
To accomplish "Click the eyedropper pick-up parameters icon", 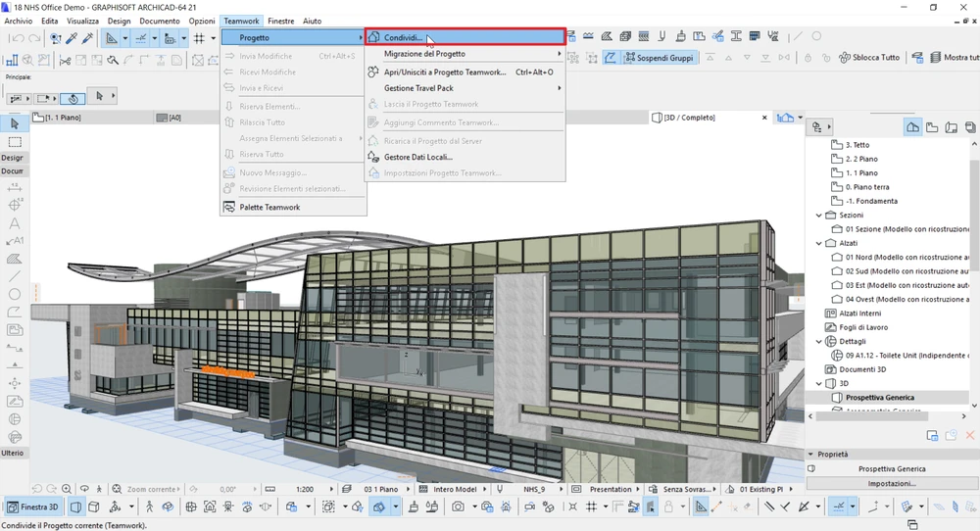I will (x=72, y=38).
